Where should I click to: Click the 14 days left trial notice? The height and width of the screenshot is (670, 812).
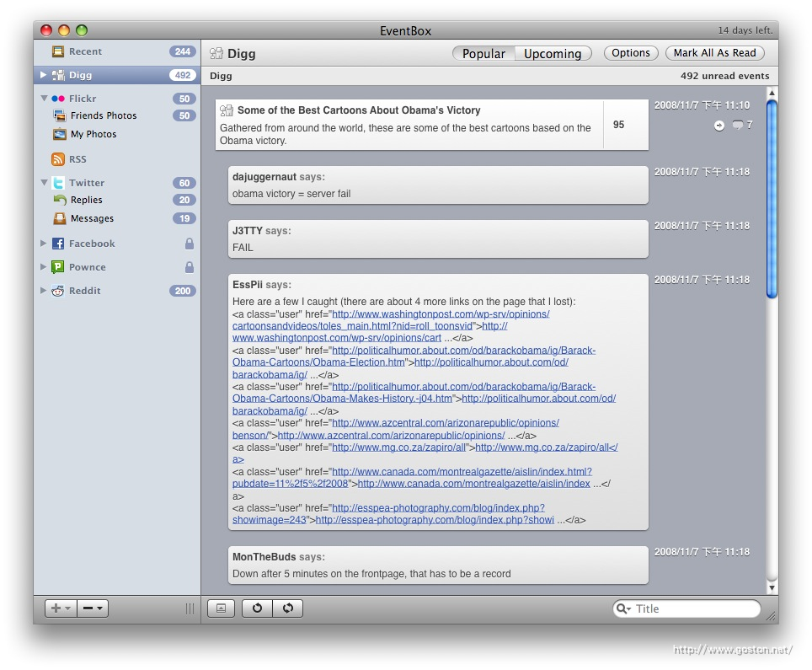pos(745,30)
